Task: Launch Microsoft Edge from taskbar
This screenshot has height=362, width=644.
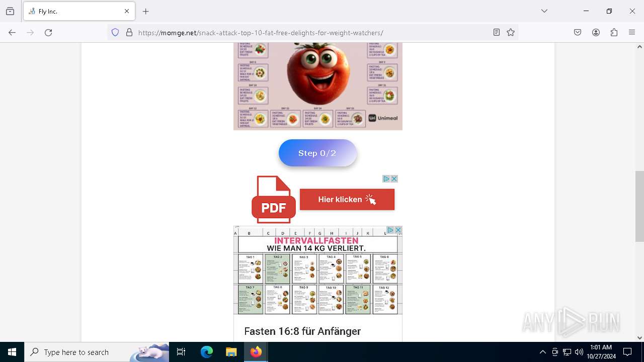Action: tap(207, 352)
